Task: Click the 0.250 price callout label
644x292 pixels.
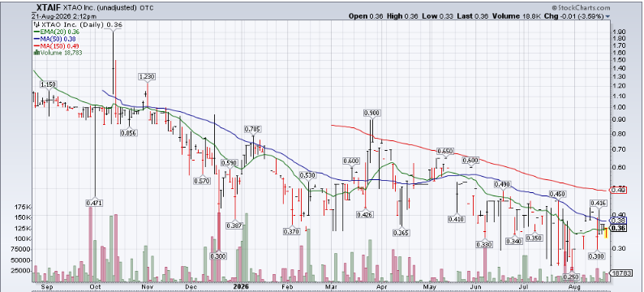Action: [570, 277]
